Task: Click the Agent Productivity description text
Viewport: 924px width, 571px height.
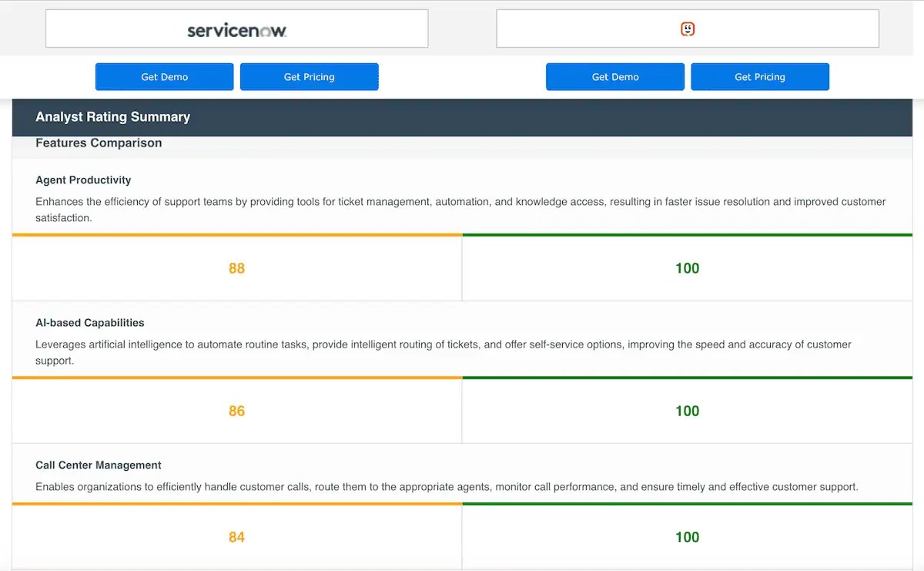Action: click(460, 210)
